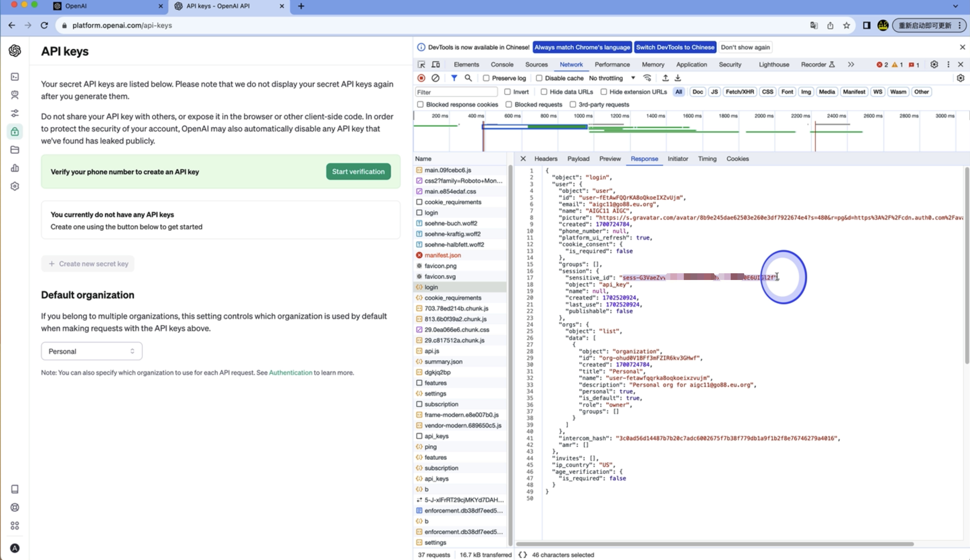Viewport: 970px width, 560px height.
Task: Open the DevTools three-dot menu
Action: [948, 65]
